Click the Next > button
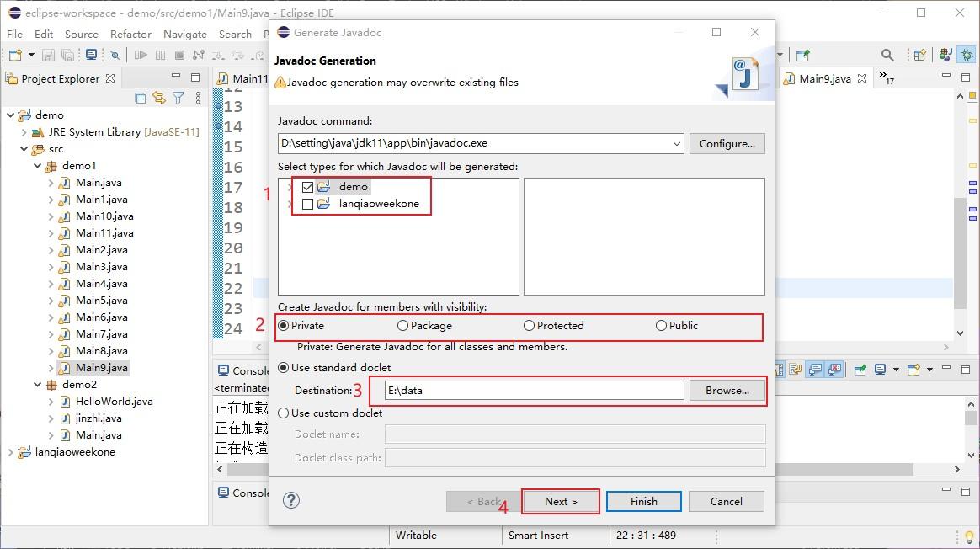Screen dimensions: 980x549 [x=561, y=502]
